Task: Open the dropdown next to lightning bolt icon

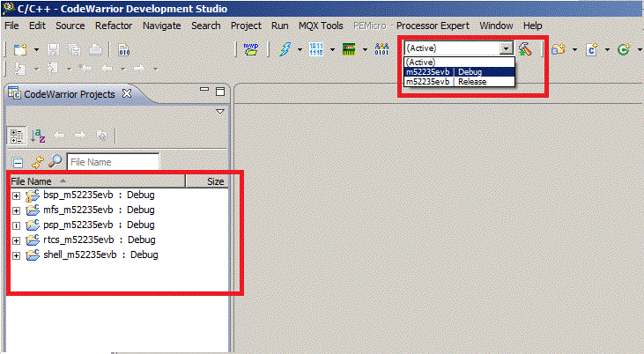Action: pos(300,50)
